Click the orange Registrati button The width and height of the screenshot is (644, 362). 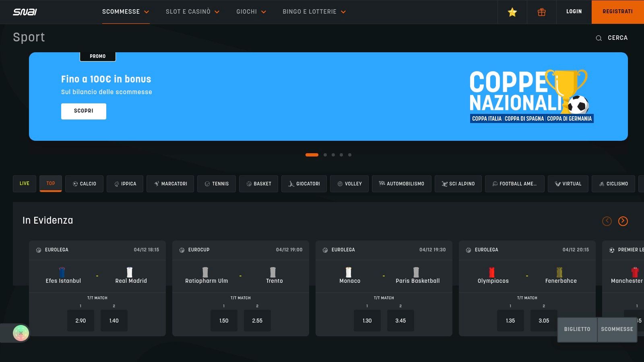pos(617,12)
